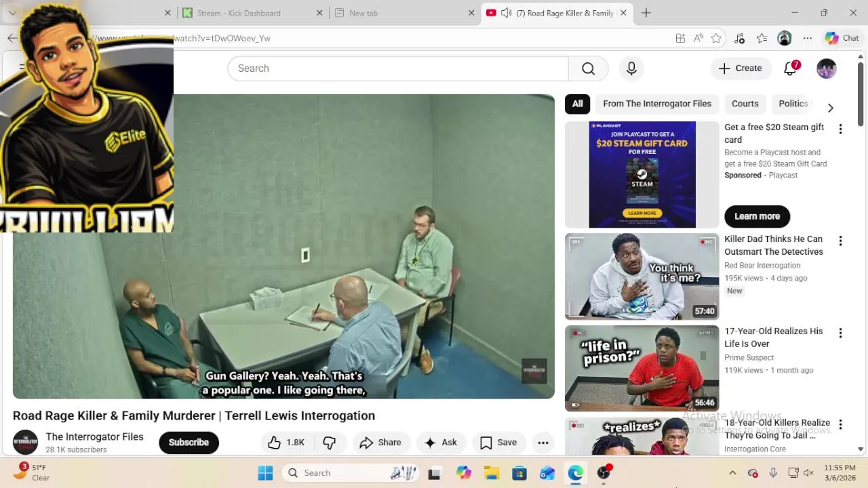
Task: Open Outlook from taskbar
Action: tap(547, 473)
